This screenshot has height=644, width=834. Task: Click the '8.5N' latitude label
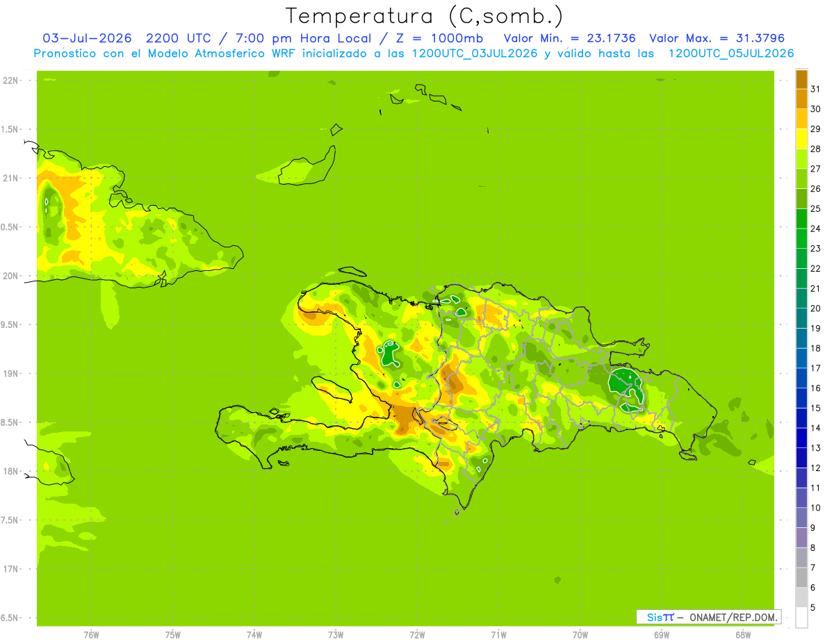coord(10,422)
